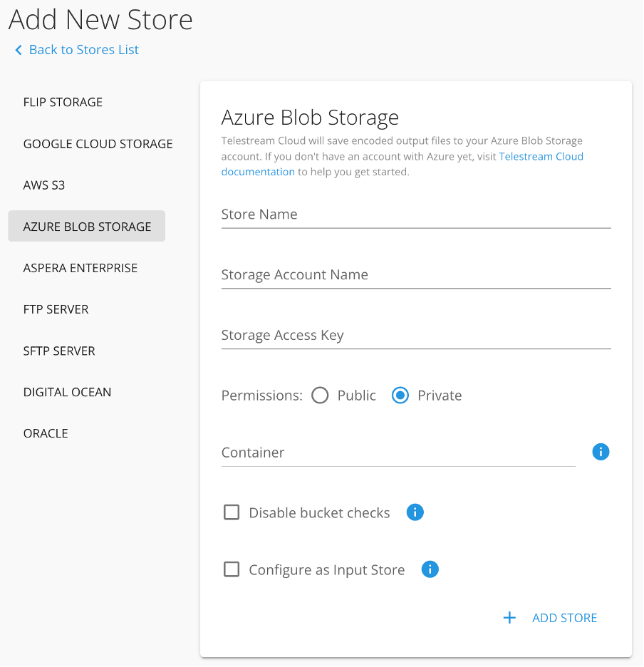This screenshot has width=644, height=667.
Task: Switch to AWS S3 store type
Action: (44, 185)
